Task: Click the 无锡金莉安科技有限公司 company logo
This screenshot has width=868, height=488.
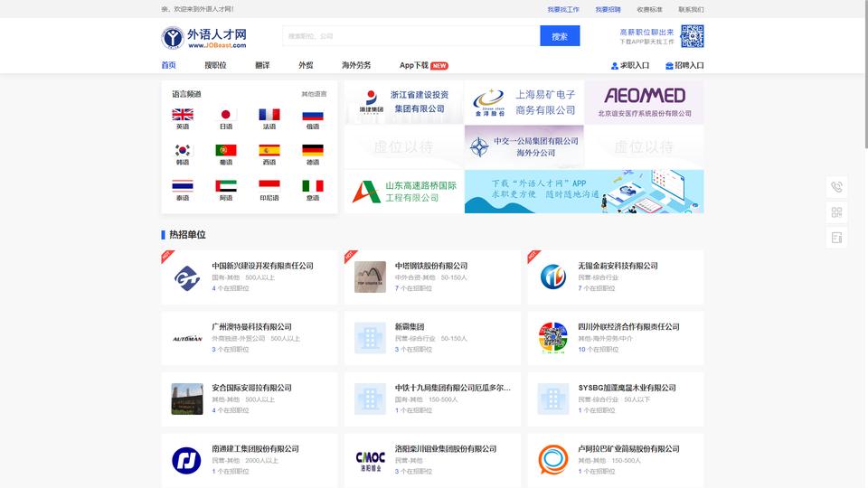Action: click(553, 277)
